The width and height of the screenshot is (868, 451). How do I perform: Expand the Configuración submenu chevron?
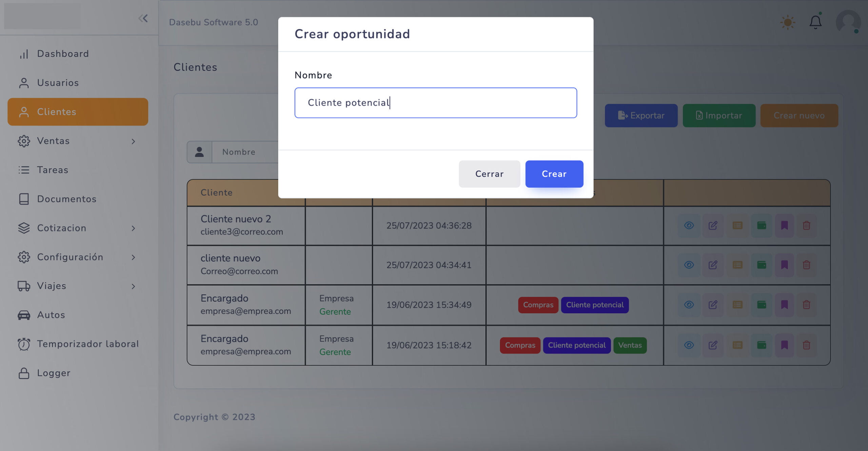click(x=133, y=257)
